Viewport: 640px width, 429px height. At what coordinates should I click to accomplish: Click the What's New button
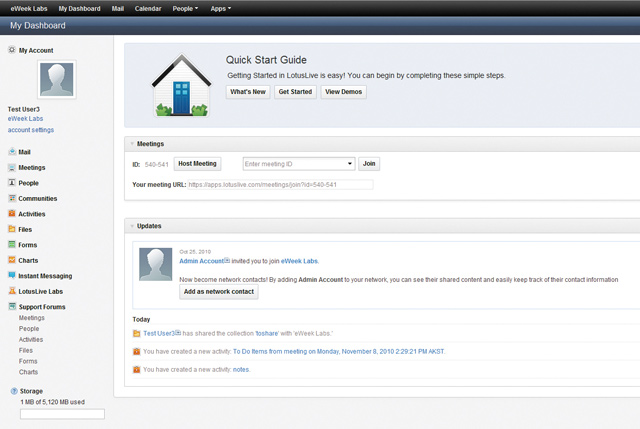click(248, 92)
